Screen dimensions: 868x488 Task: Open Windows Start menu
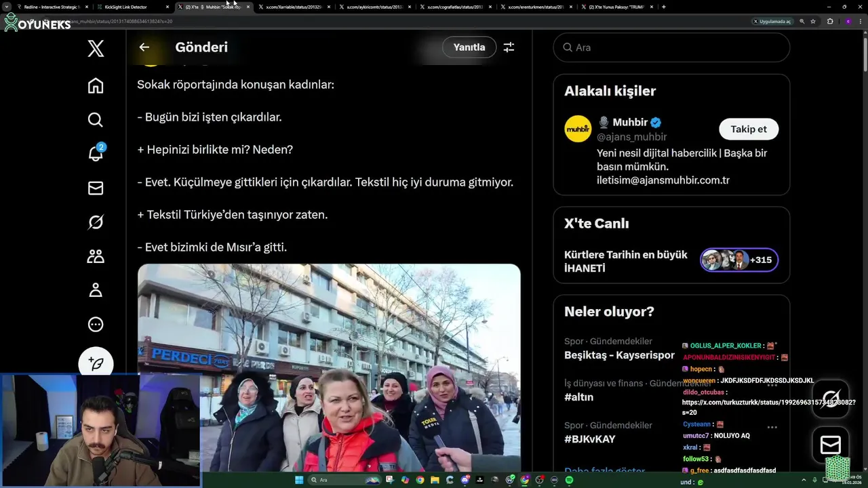298,480
